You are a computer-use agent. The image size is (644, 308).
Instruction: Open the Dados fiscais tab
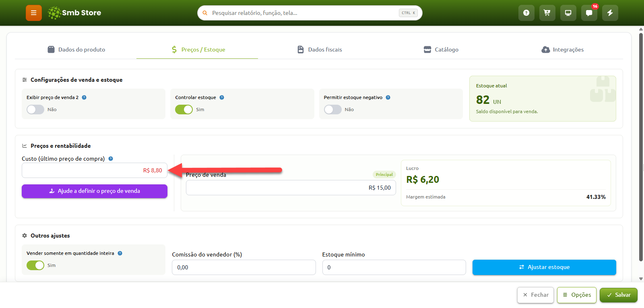[x=319, y=50]
